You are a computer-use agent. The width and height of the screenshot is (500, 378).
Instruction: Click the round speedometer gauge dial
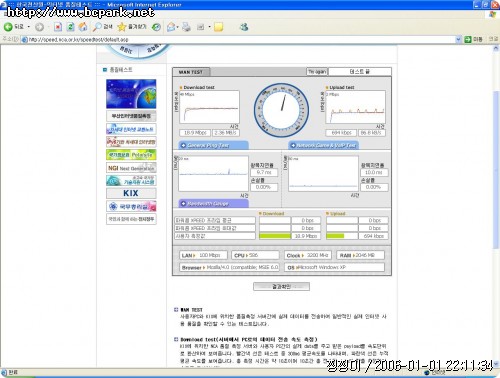[x=281, y=110]
